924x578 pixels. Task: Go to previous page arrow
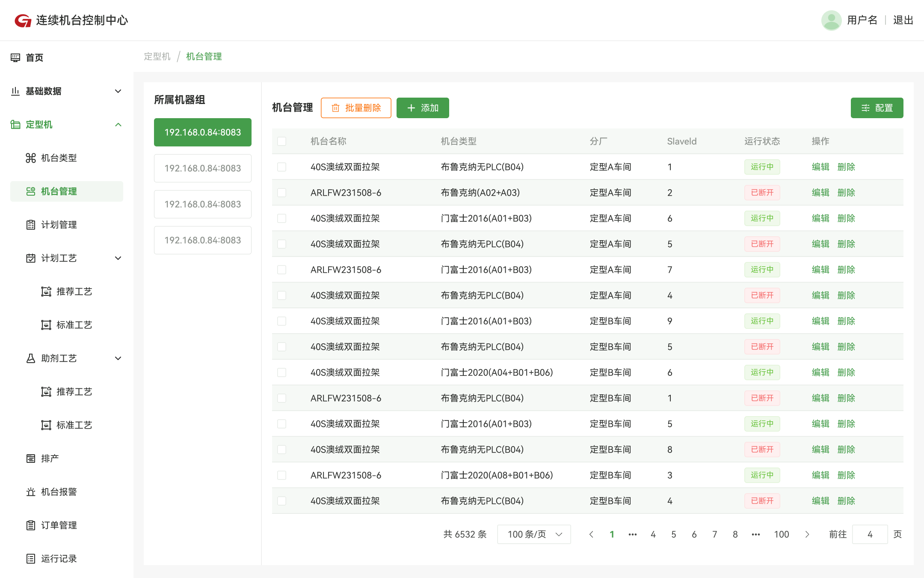click(x=591, y=534)
